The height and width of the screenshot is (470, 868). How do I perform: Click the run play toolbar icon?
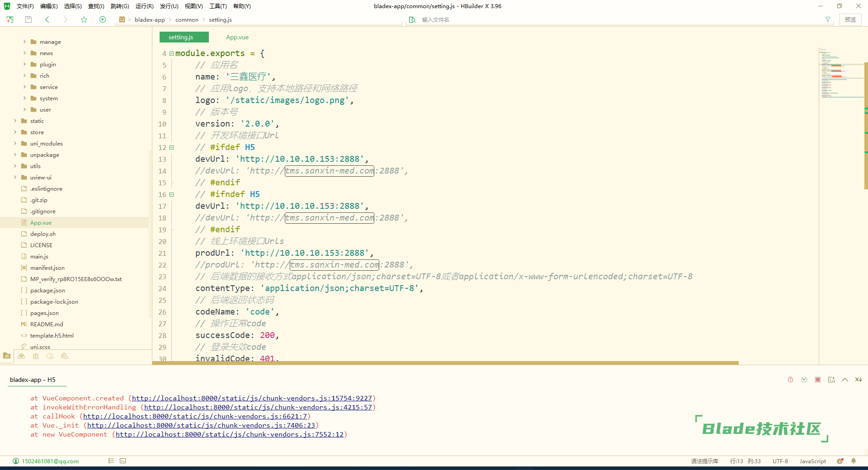pyautogui.click(x=103, y=19)
